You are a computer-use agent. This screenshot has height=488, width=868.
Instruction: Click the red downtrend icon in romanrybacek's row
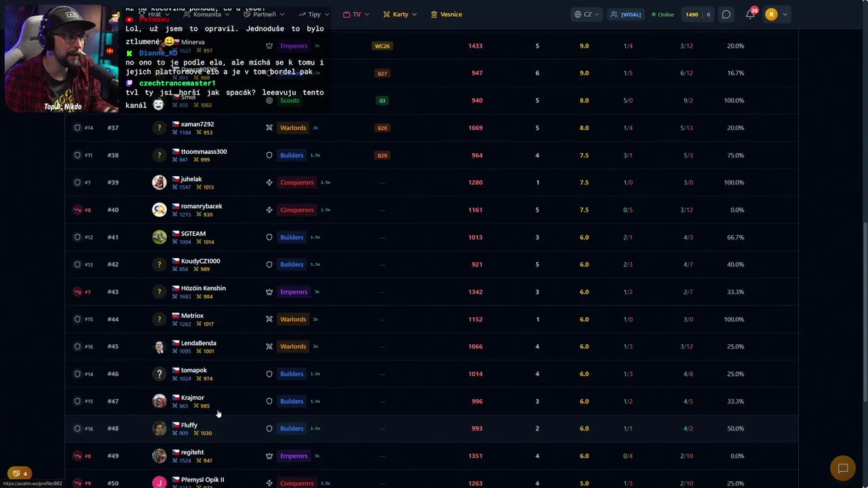tap(77, 209)
